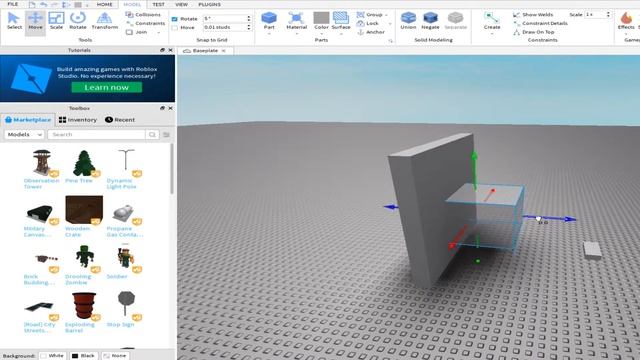The width and height of the screenshot is (640, 360).
Task: Click the 0.01 studs move field
Action: (225, 27)
